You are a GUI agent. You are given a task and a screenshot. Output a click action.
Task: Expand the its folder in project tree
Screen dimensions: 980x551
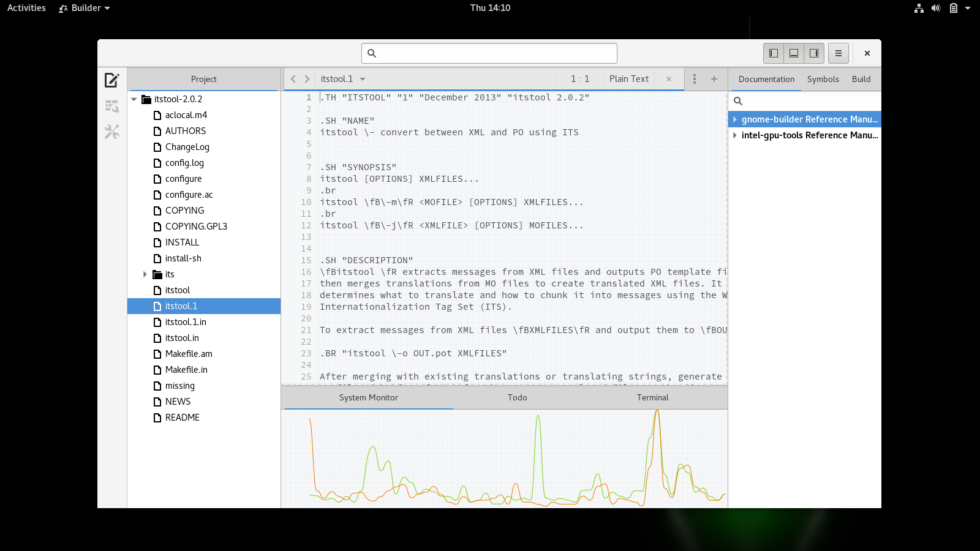[145, 274]
